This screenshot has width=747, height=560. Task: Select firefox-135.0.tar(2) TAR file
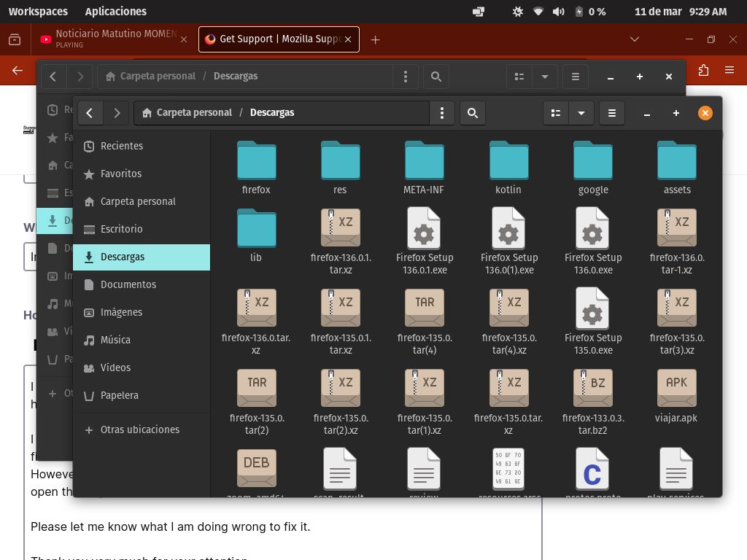[x=256, y=402]
